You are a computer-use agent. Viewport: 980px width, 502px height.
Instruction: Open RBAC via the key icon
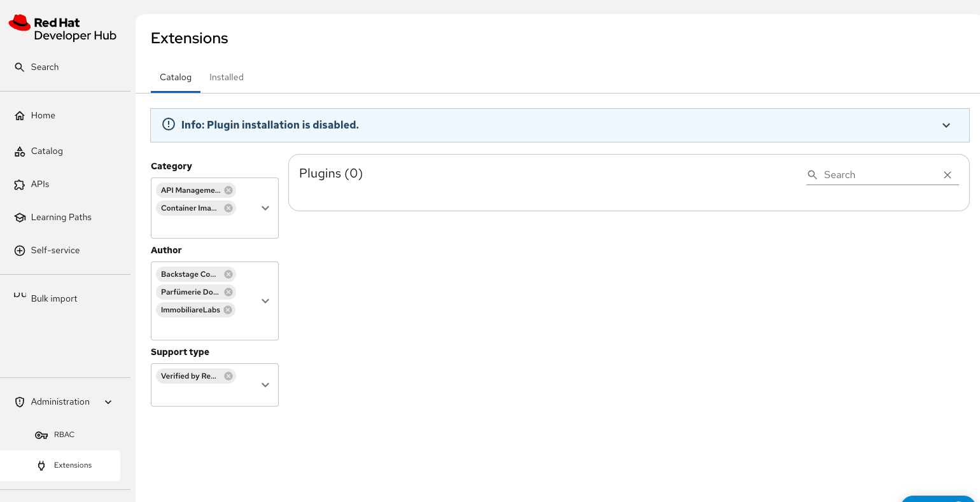click(41, 435)
